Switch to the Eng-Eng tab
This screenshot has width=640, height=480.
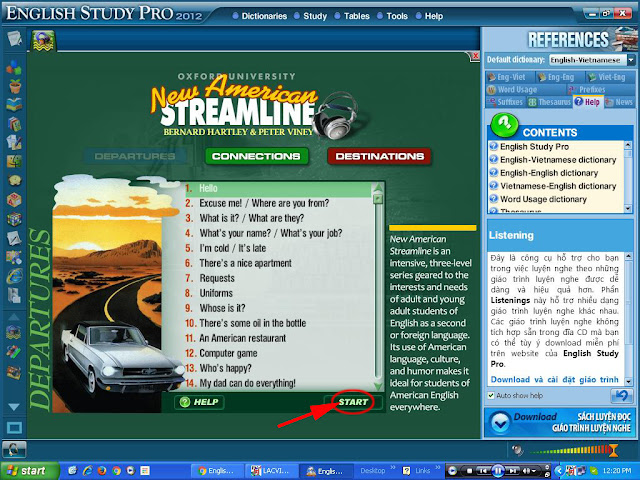coord(560,77)
